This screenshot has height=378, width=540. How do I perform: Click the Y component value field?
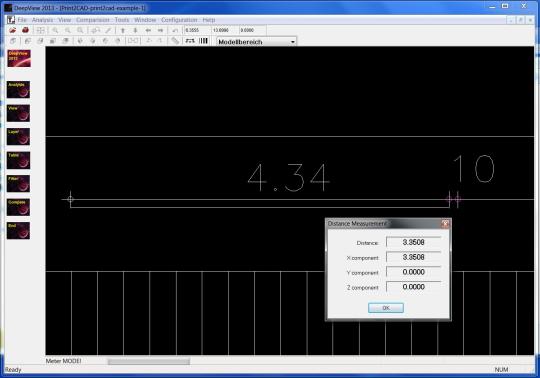[414, 272]
